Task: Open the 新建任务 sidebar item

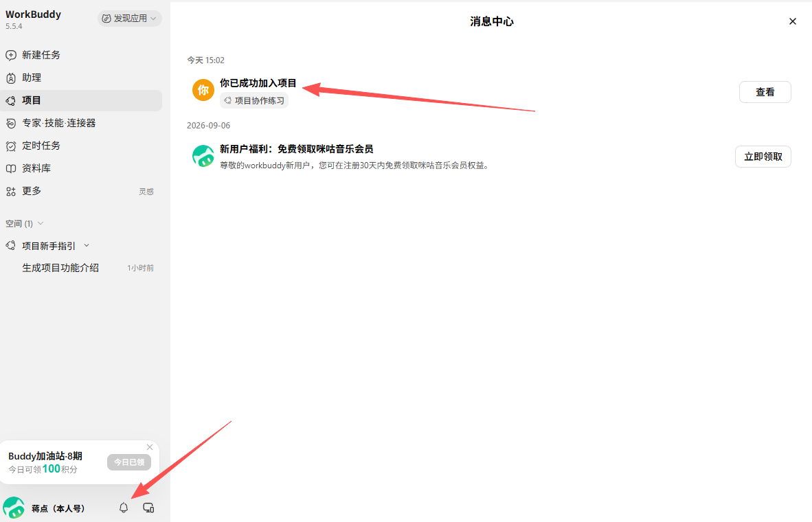Action: point(81,55)
